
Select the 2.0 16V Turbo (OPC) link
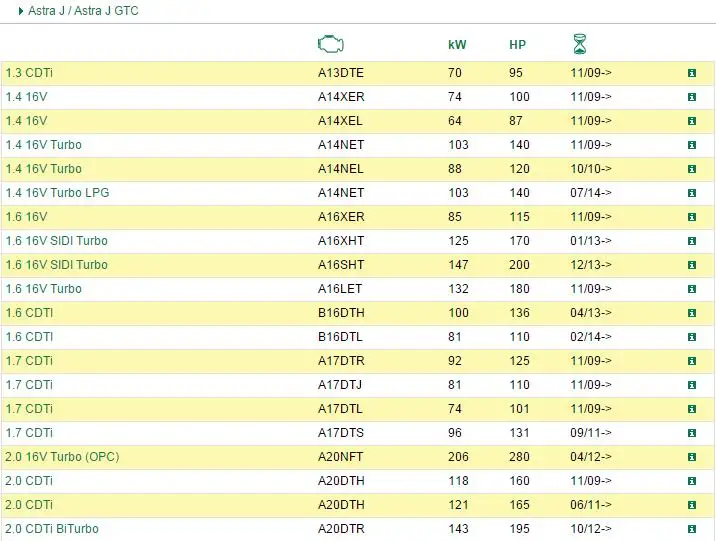coord(62,457)
